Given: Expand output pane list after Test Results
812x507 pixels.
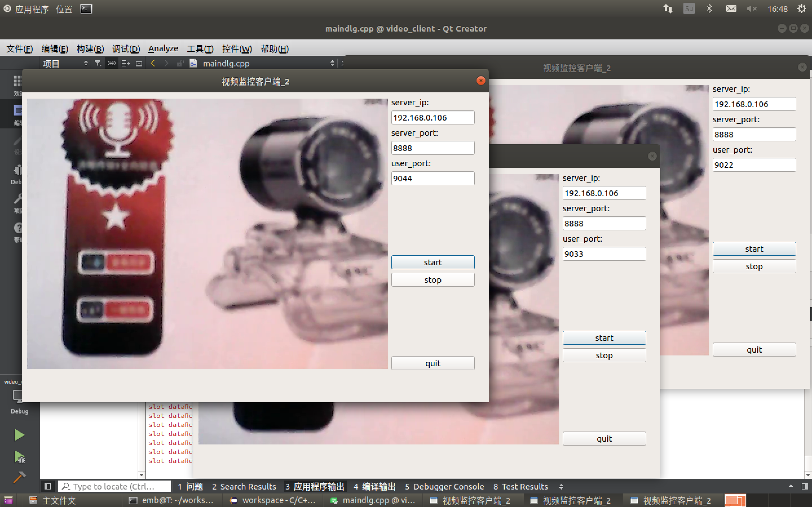Looking at the screenshot, I should coord(561,486).
